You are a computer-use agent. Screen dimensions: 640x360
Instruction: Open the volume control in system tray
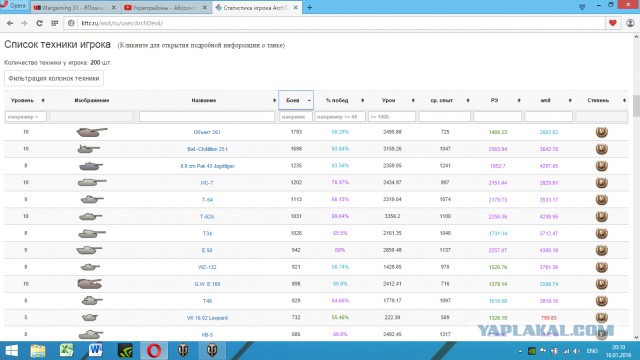click(x=576, y=351)
